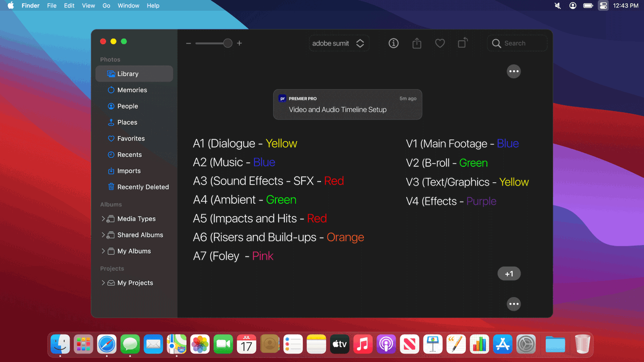Open the upper three-dots more button

click(514, 71)
